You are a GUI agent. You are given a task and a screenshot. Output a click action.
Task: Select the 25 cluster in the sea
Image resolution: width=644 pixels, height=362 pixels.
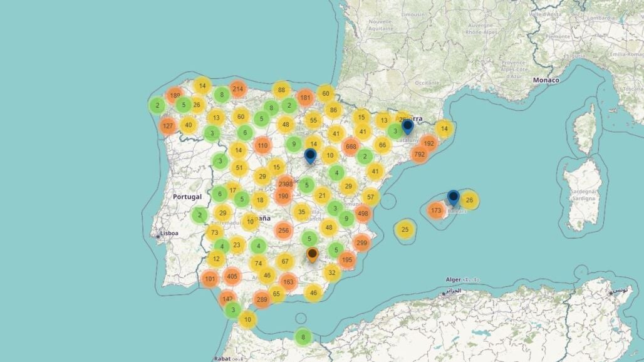tap(405, 229)
